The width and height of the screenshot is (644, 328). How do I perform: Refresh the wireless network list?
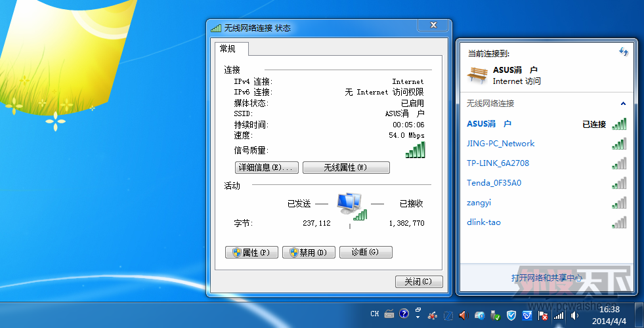(623, 52)
